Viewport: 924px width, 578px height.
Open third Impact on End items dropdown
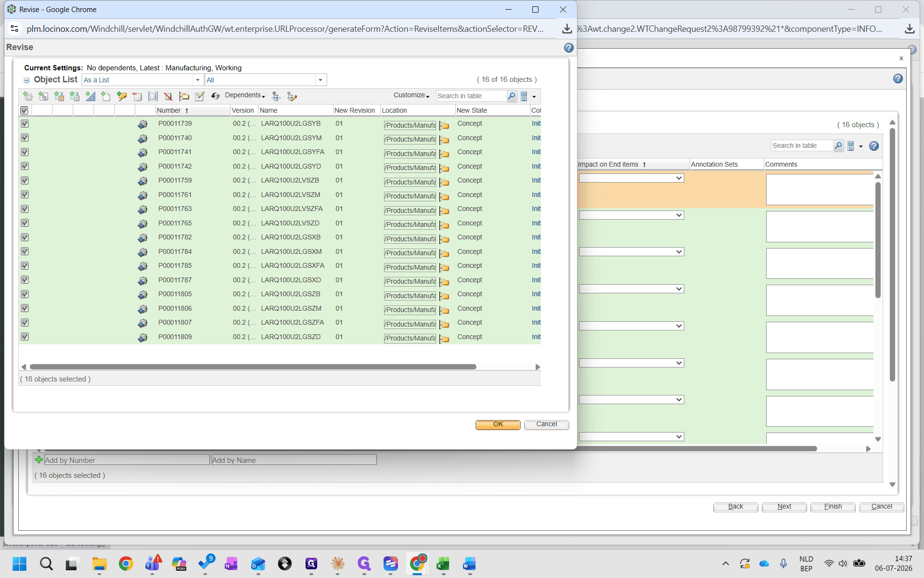coord(631,252)
